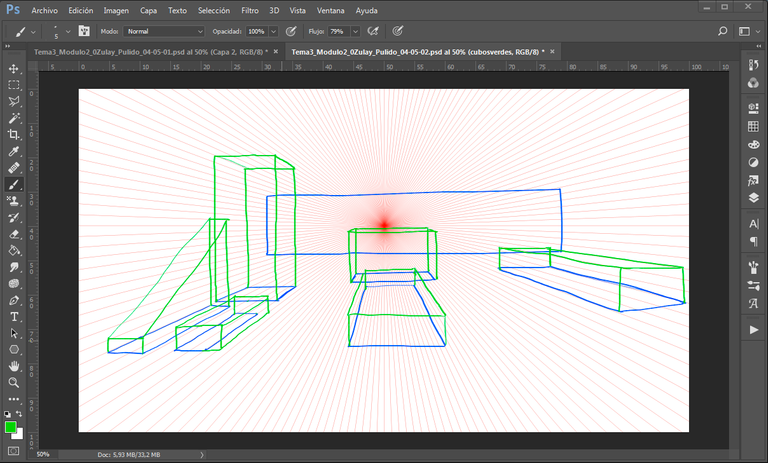Expand the left toolbox double-arrow
Image resolution: width=768 pixels, height=463 pixels.
[7, 46]
